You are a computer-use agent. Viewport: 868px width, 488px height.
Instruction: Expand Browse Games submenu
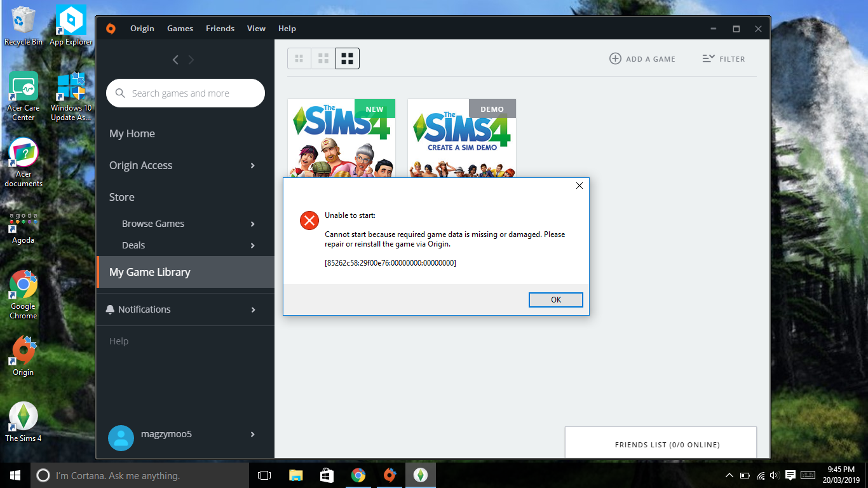[253, 224]
